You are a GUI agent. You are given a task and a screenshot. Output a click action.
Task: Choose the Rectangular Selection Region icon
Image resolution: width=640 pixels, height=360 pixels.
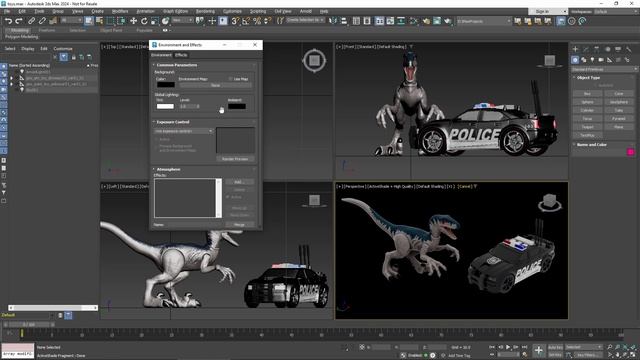tap(110, 21)
